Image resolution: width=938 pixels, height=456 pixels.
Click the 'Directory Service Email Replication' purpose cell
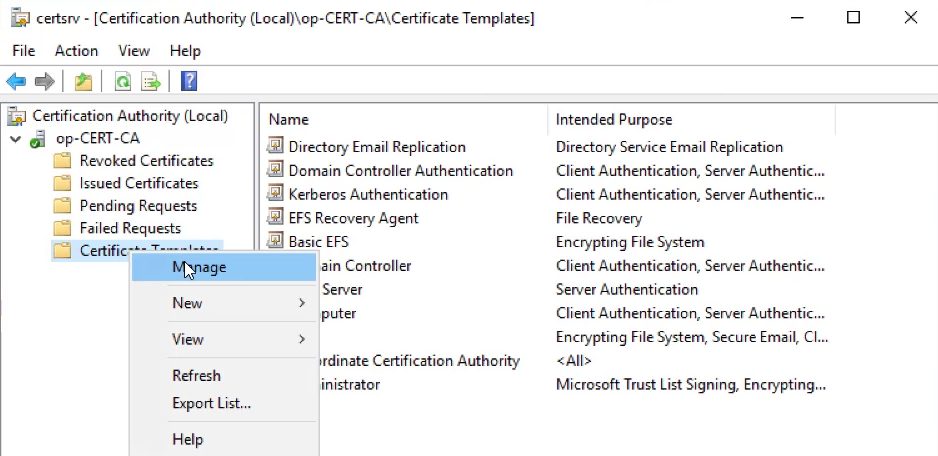669,147
